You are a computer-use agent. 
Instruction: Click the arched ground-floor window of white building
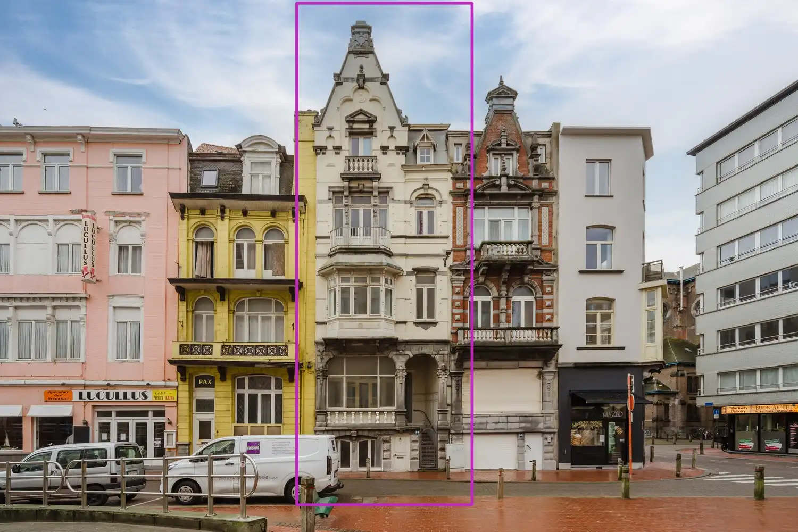coord(361,382)
